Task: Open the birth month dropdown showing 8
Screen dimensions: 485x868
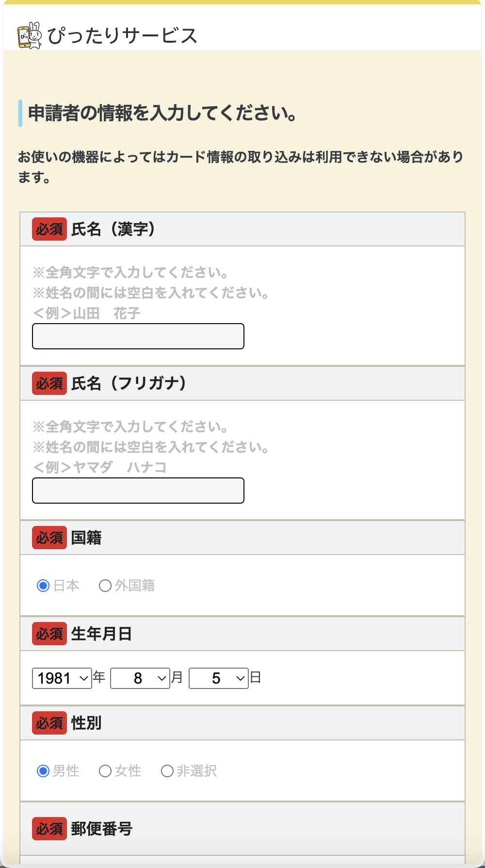Action: pyautogui.click(x=140, y=678)
